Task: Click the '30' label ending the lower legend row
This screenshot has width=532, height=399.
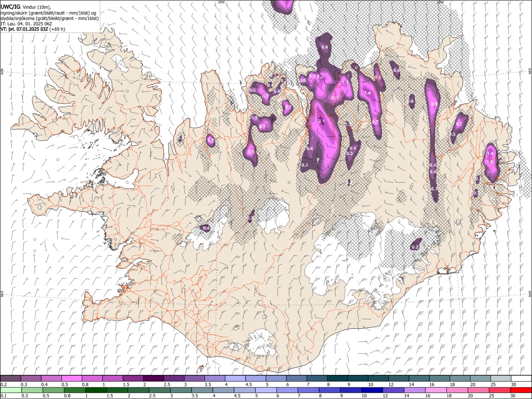Action: [x=514, y=396]
